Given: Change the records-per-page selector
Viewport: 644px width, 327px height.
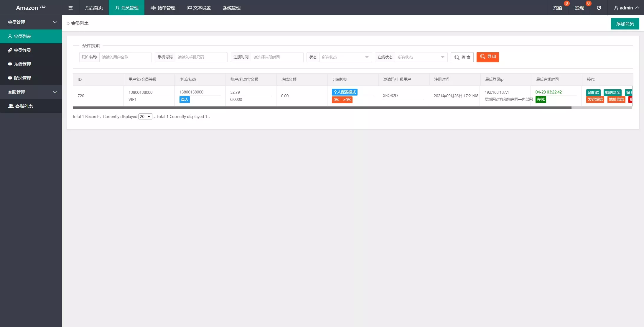Looking at the screenshot, I should click(145, 116).
